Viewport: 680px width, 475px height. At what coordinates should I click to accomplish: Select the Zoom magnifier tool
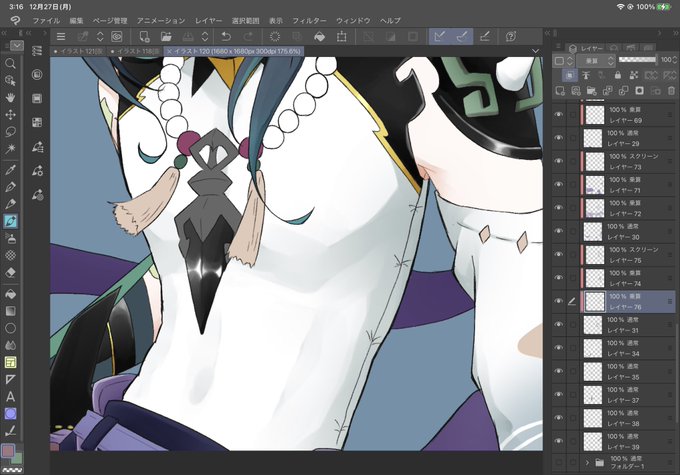(x=10, y=64)
